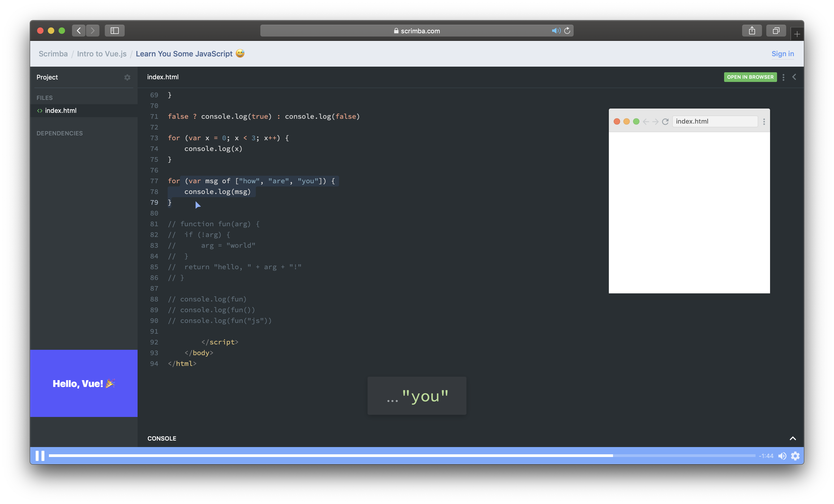Open the Scrimba breadcrumb link
834x504 pixels.
(53, 53)
